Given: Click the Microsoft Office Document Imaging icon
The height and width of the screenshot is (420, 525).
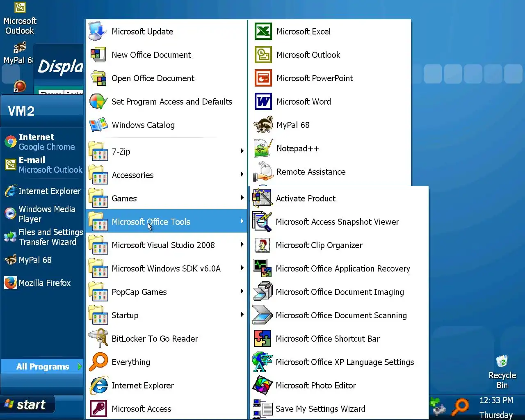Looking at the screenshot, I should (262, 292).
